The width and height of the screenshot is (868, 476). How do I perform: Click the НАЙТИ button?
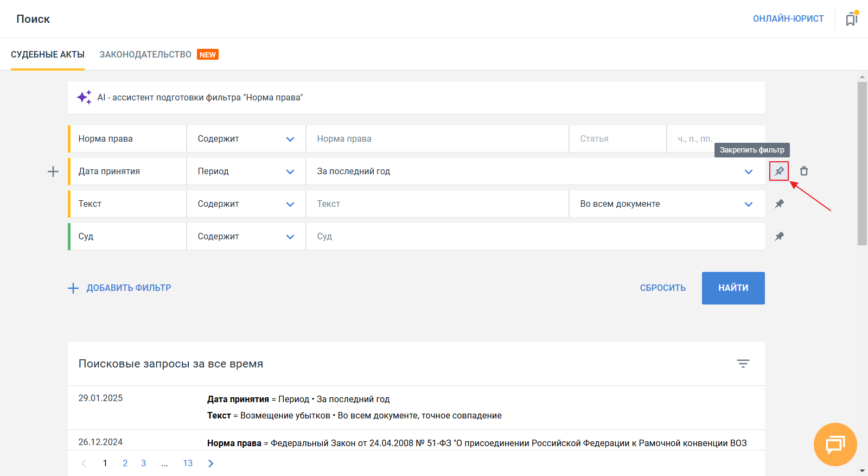pos(733,288)
